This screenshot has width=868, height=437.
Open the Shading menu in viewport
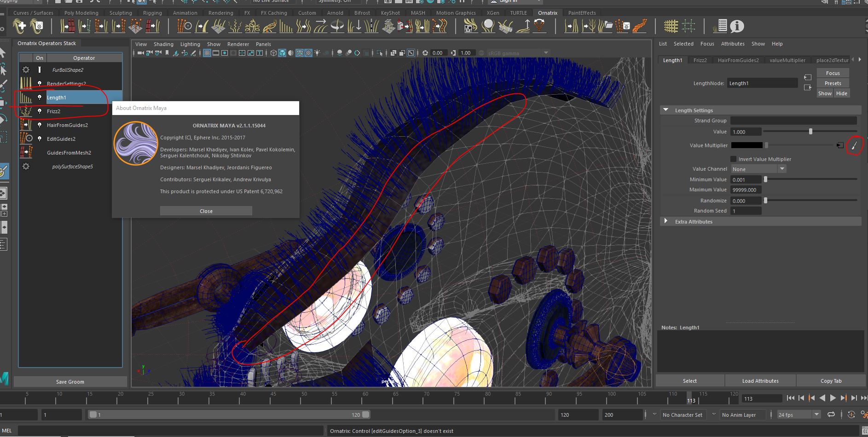[163, 44]
